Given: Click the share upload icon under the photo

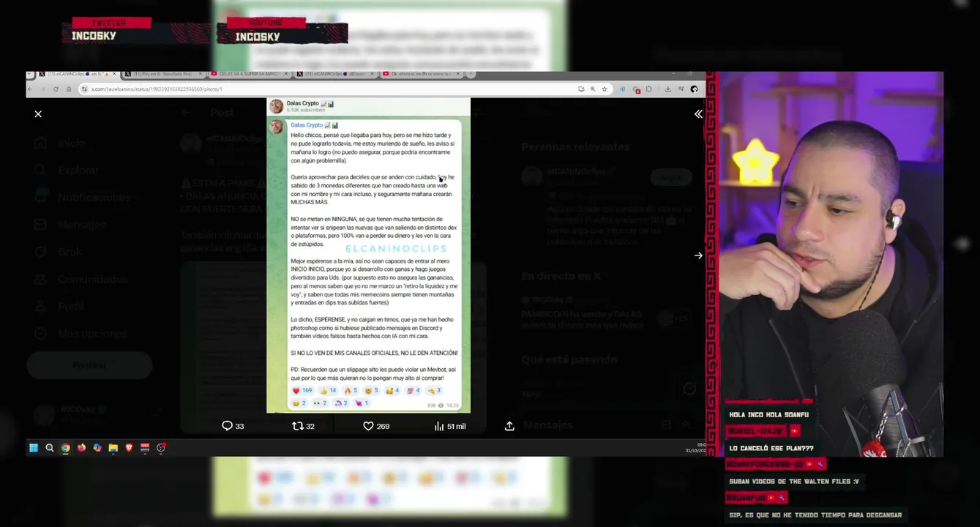Looking at the screenshot, I should coord(509,426).
